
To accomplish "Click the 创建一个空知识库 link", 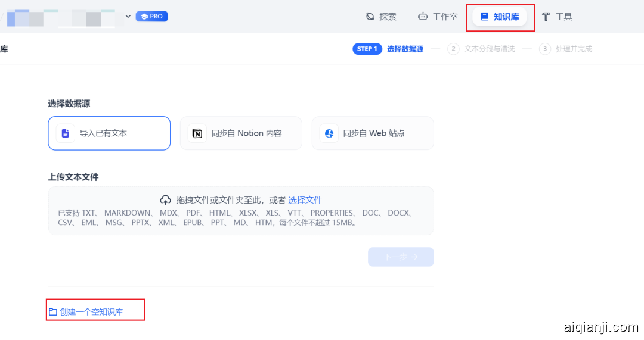I will click(91, 312).
